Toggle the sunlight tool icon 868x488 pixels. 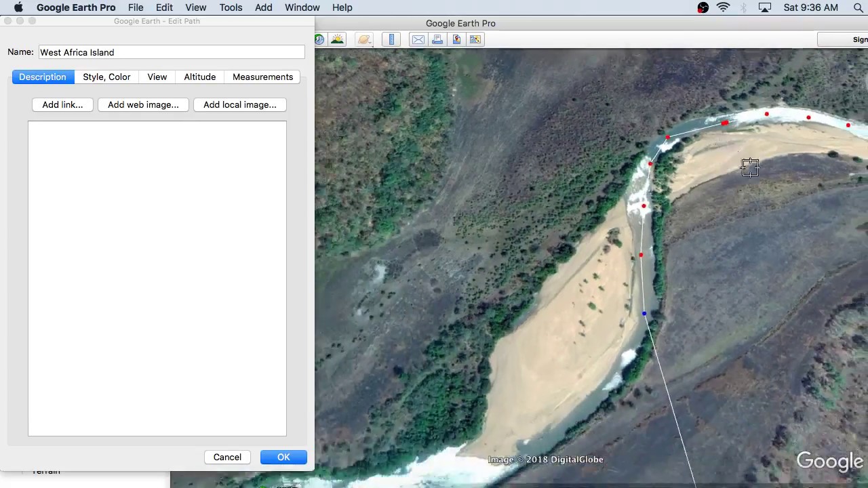337,39
